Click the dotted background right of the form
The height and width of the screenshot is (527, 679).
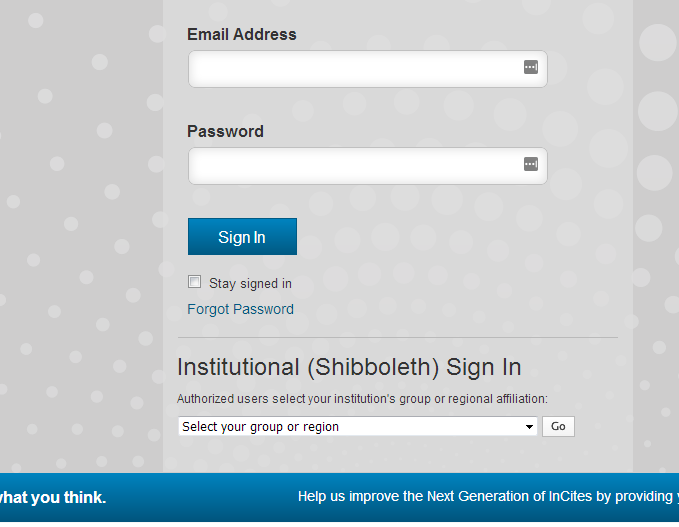[x=656, y=250]
